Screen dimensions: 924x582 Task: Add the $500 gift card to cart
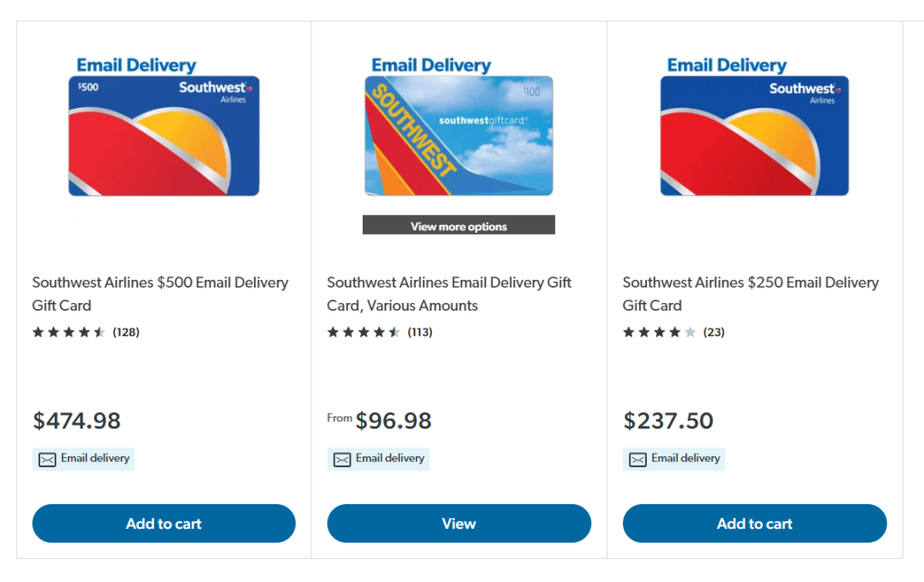pos(163,523)
